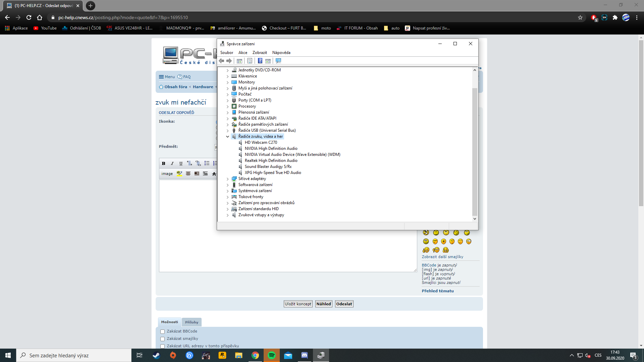The height and width of the screenshot is (362, 644).
Task: Enable the Zakázat smajlíky checkbox
Action: click(x=162, y=339)
